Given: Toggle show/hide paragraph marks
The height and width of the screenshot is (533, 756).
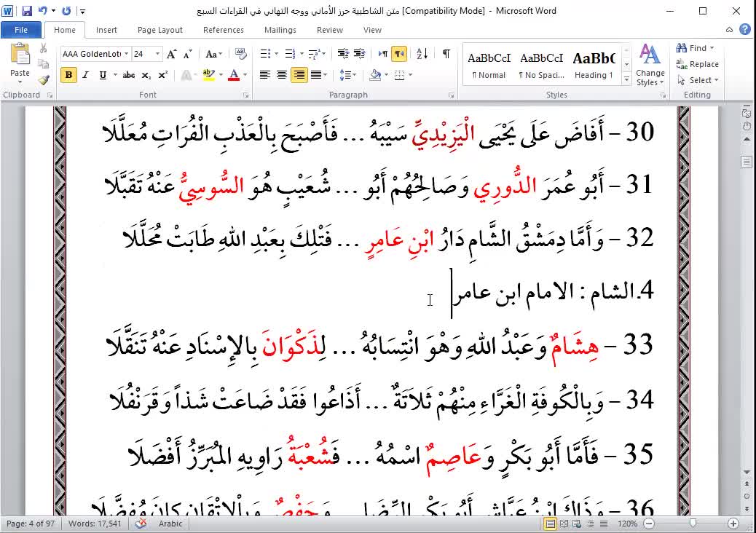Looking at the screenshot, I should pyautogui.click(x=446, y=54).
